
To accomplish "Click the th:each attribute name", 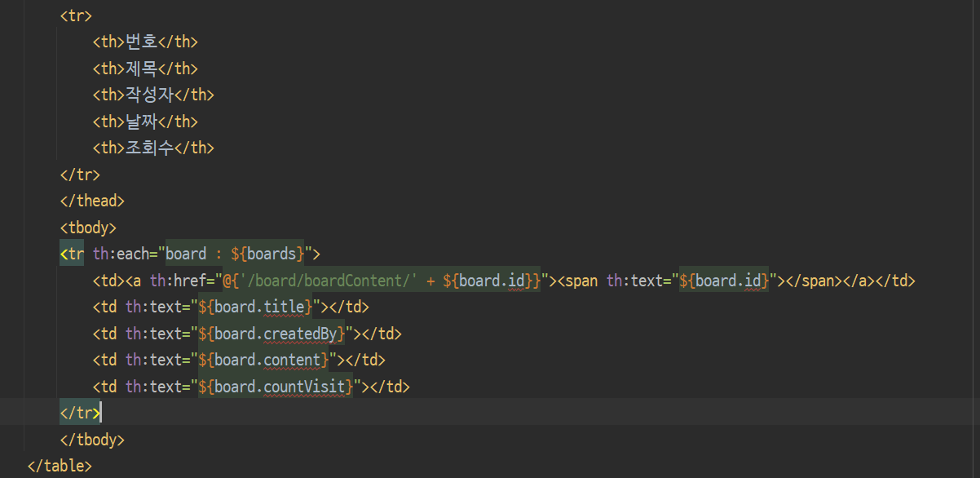I will pyautogui.click(x=121, y=254).
